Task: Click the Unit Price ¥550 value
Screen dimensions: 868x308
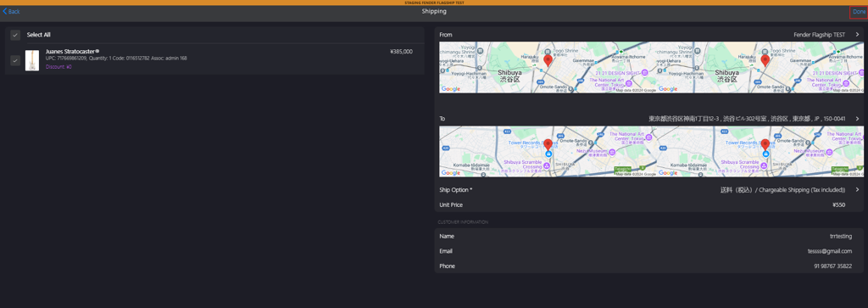Action: (x=838, y=205)
